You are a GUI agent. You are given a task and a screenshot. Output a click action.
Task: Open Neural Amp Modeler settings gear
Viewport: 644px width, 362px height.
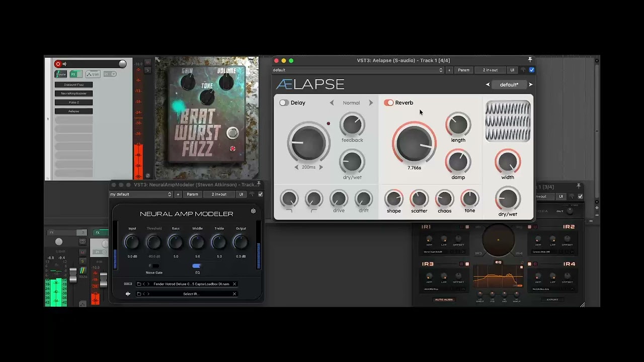click(x=253, y=211)
